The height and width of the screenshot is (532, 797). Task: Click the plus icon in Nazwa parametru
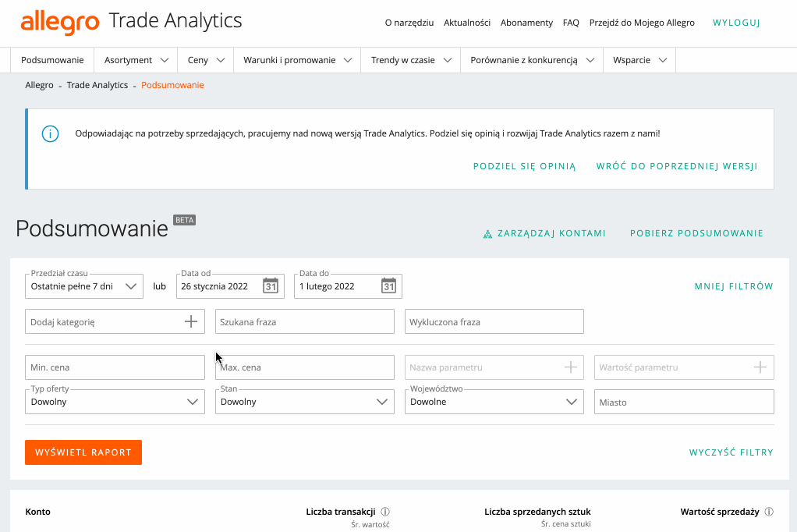(570, 367)
